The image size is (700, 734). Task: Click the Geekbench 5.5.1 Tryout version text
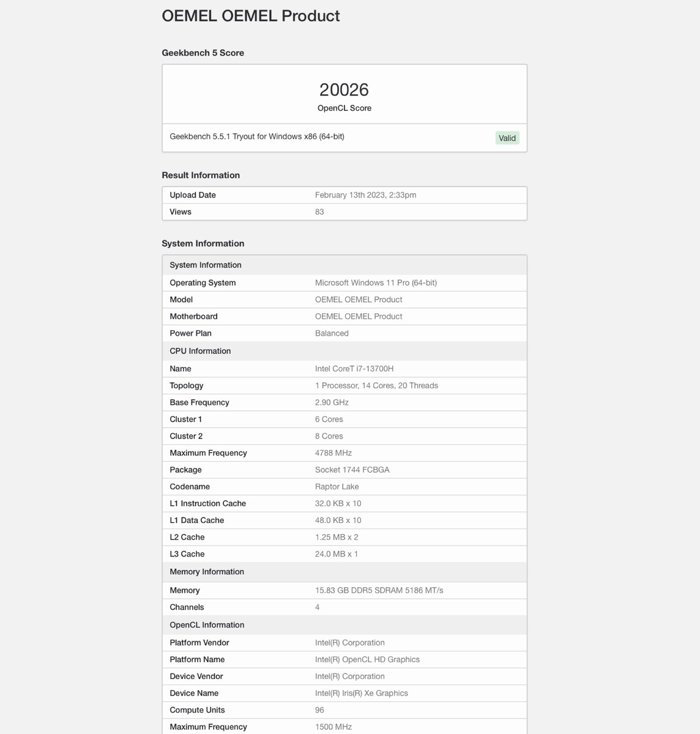coord(257,136)
